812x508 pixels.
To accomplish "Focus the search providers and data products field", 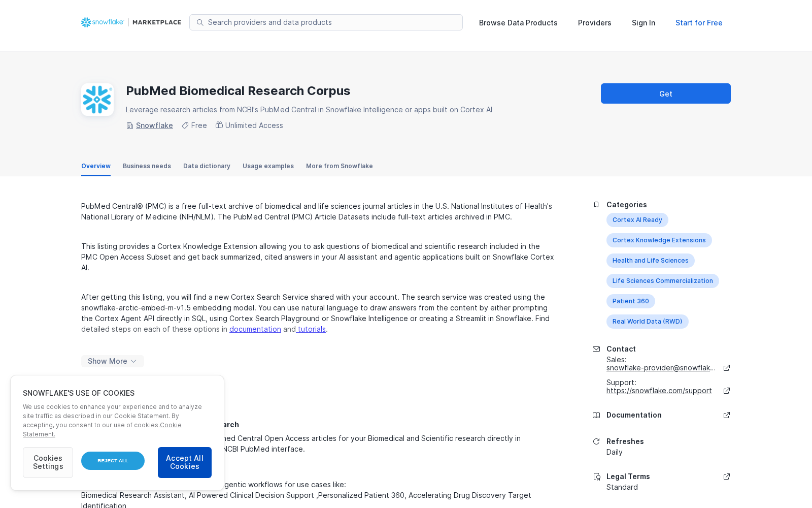I will (x=326, y=22).
